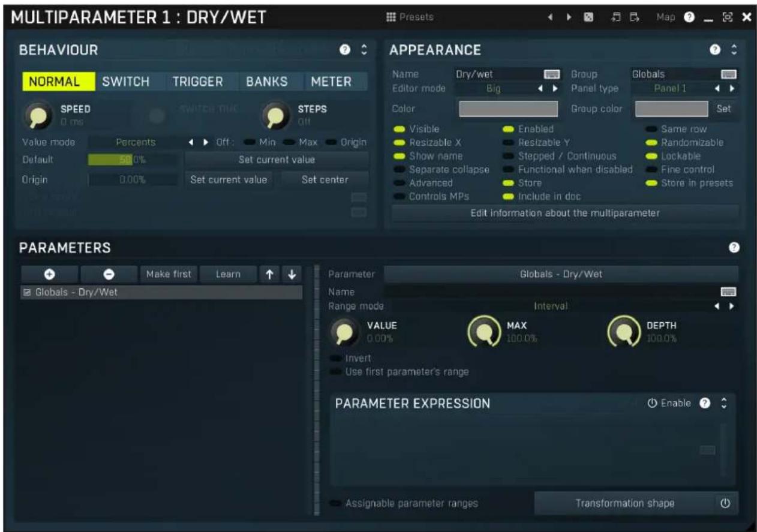Collapse the Parameter Expression panel arrows

pyautogui.click(x=723, y=403)
